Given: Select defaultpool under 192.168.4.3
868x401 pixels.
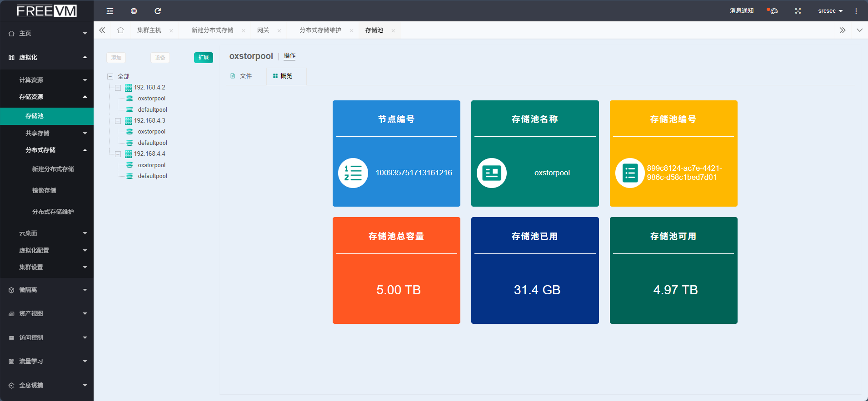Looking at the screenshot, I should (x=152, y=143).
